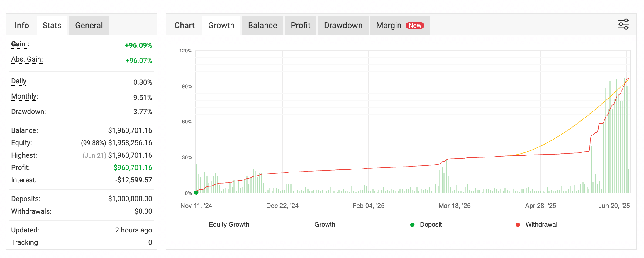Click the Abs. Gain label
This screenshot has width=644, height=258.
27,60
